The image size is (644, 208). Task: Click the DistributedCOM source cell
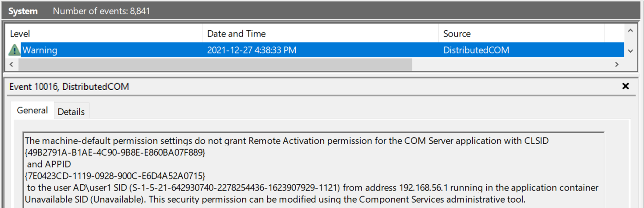[x=476, y=50]
